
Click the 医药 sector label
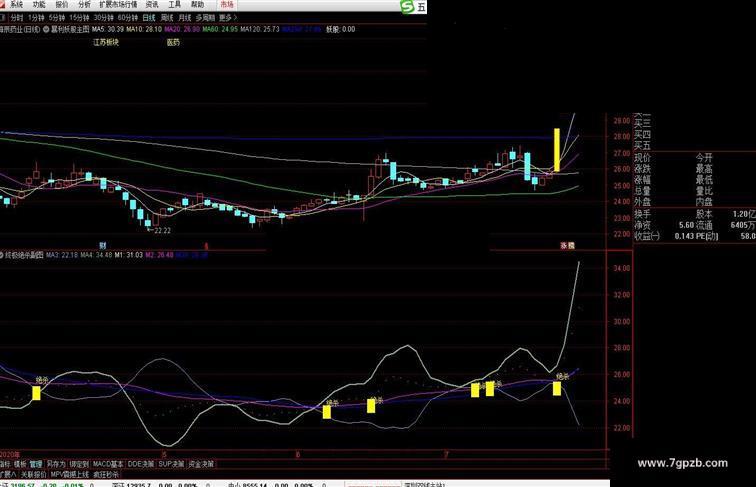point(173,42)
